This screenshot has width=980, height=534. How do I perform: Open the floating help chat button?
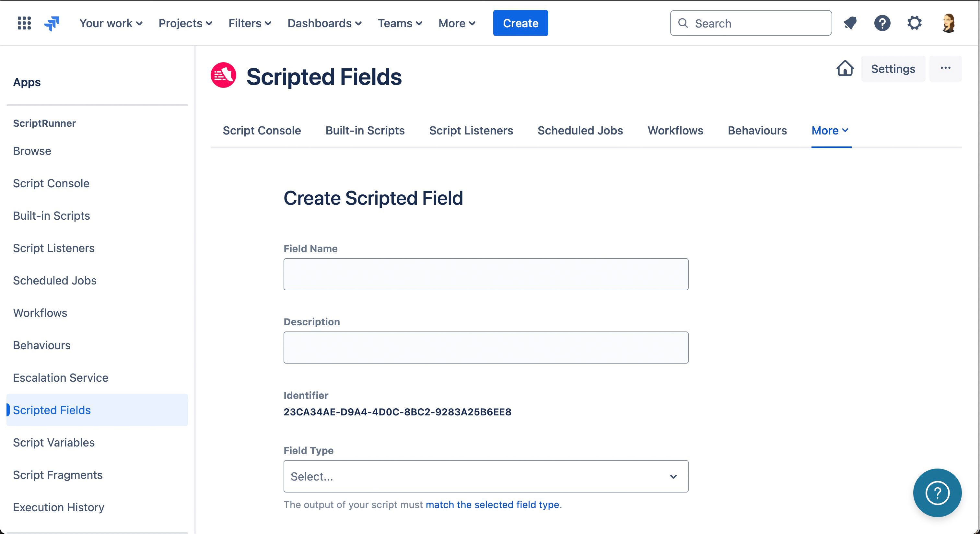937,493
